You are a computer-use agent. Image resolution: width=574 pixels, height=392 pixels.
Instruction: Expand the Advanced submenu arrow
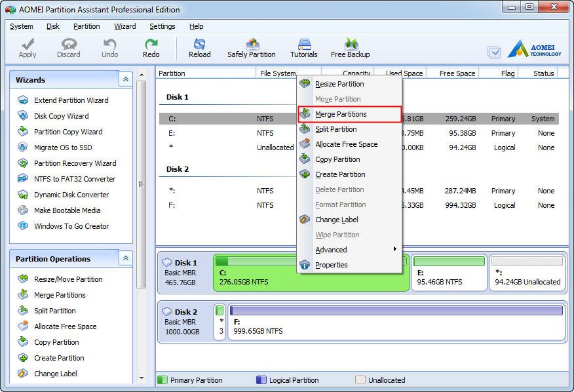[x=394, y=249]
